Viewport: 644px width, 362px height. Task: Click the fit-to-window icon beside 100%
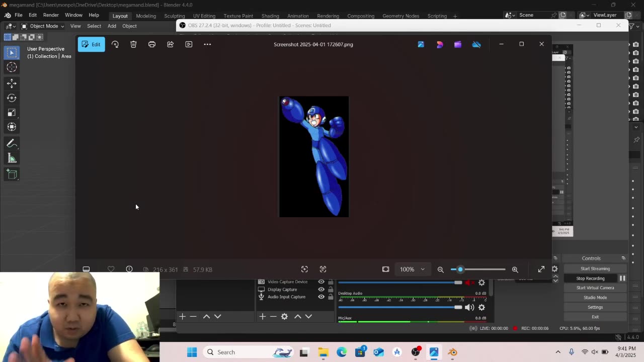(385, 269)
